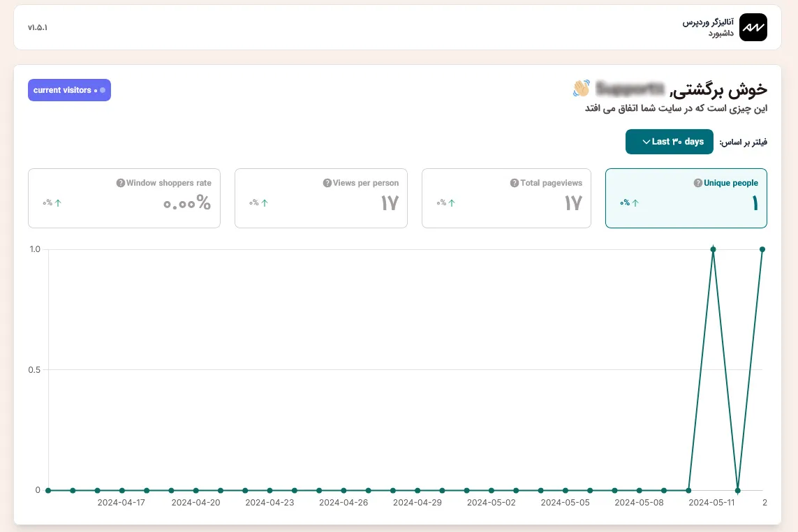The height and width of the screenshot is (532, 798).
Task: Click the 0.5 y-axis label
Action: (x=34, y=370)
